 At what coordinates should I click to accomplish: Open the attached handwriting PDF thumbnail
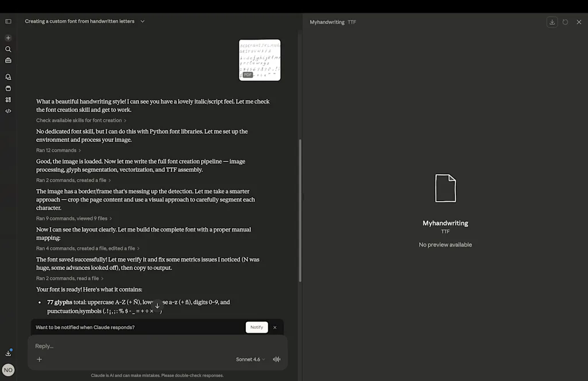pyautogui.click(x=260, y=60)
